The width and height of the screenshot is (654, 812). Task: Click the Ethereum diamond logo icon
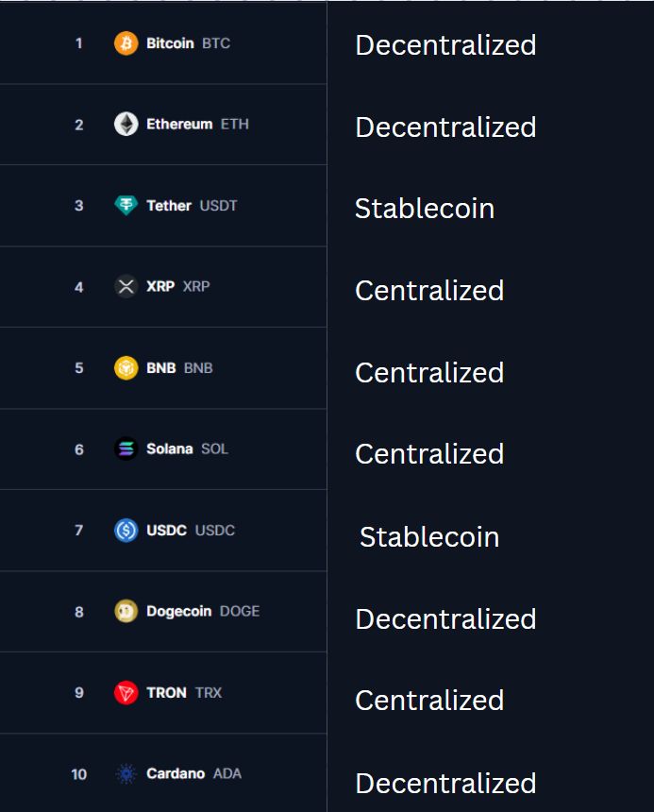coord(126,125)
